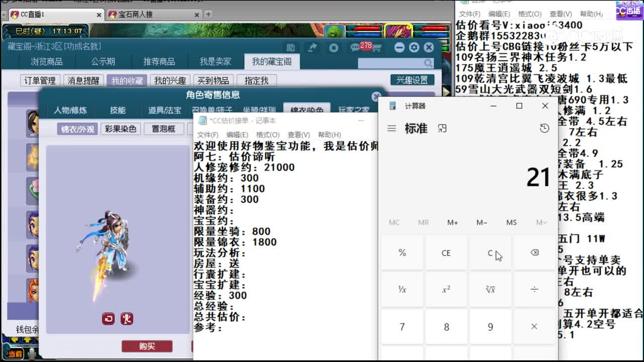Open the gear settings icon in 藏宝阁

click(x=414, y=47)
